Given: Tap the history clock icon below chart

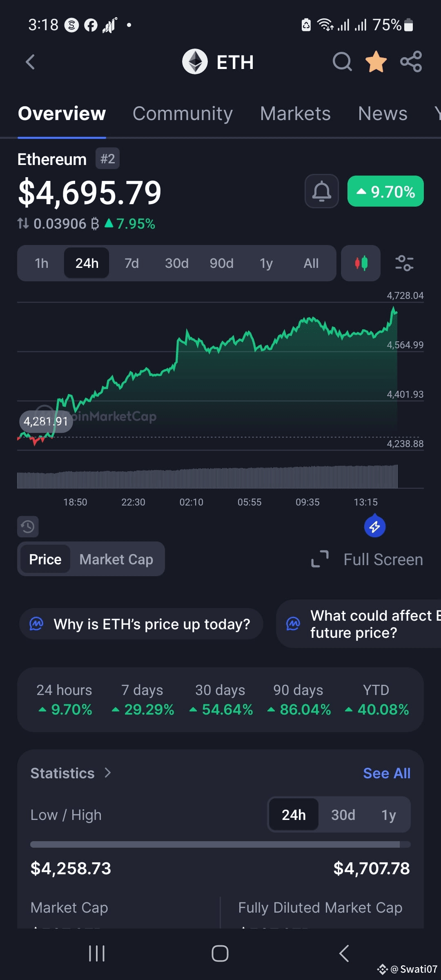Looking at the screenshot, I should [28, 527].
